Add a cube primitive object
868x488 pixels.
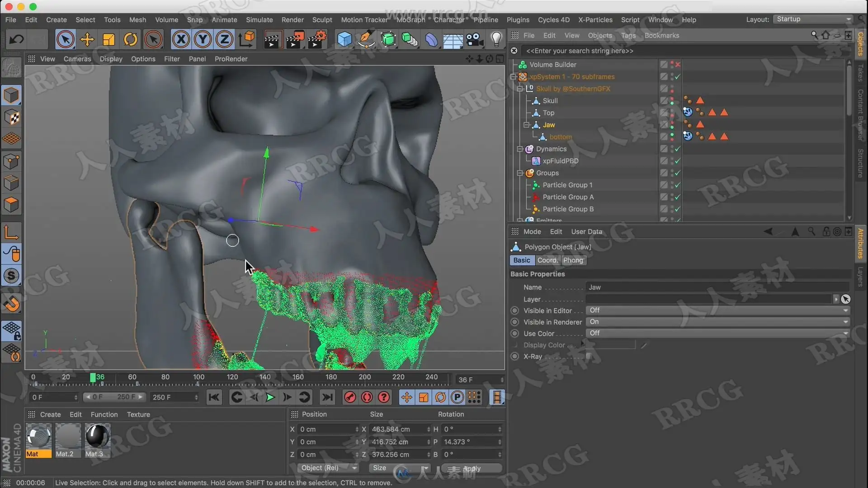[344, 40]
